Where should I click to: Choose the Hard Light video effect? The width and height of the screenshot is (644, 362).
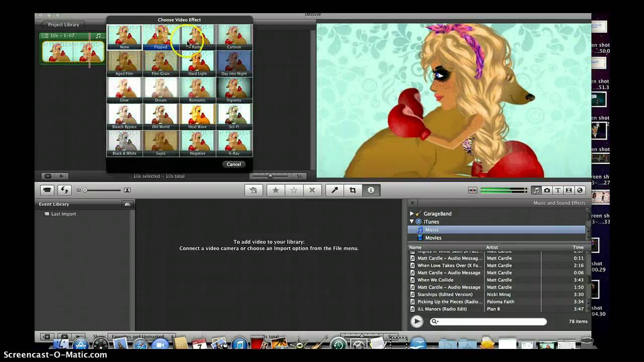197,64
